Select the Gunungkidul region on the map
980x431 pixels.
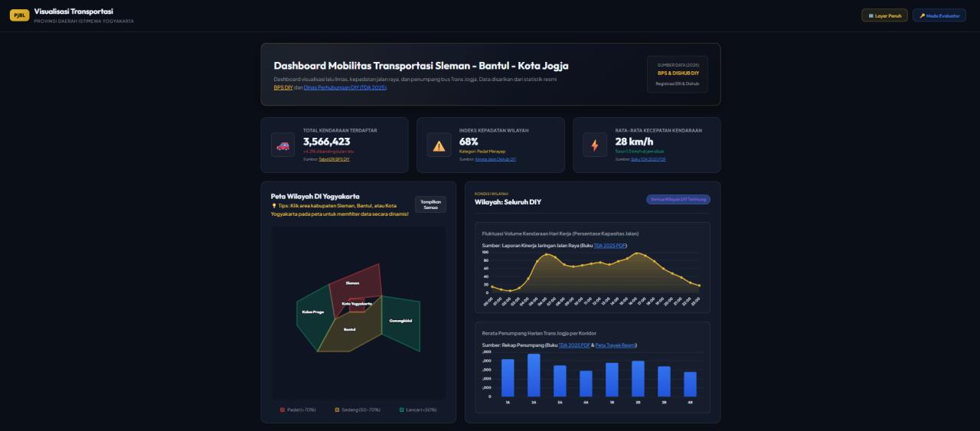(400, 321)
